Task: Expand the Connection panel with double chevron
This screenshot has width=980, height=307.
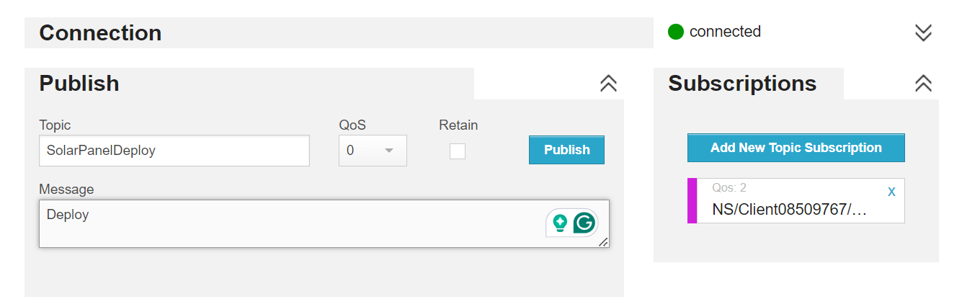Action: pos(923,32)
